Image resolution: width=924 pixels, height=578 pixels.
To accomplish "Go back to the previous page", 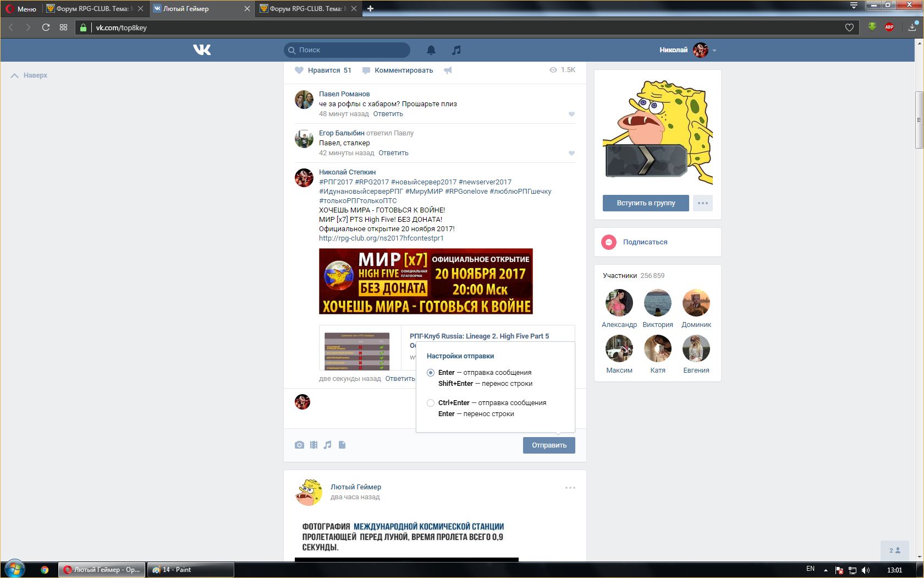I will coord(10,28).
